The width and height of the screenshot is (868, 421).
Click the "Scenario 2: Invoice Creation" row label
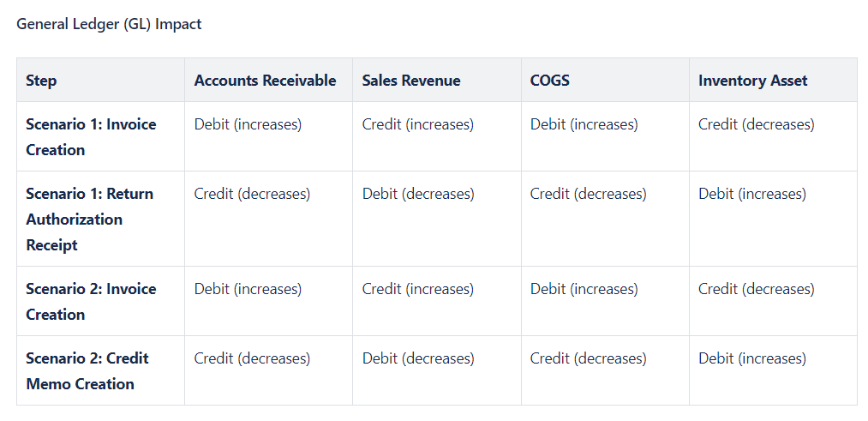(x=91, y=302)
